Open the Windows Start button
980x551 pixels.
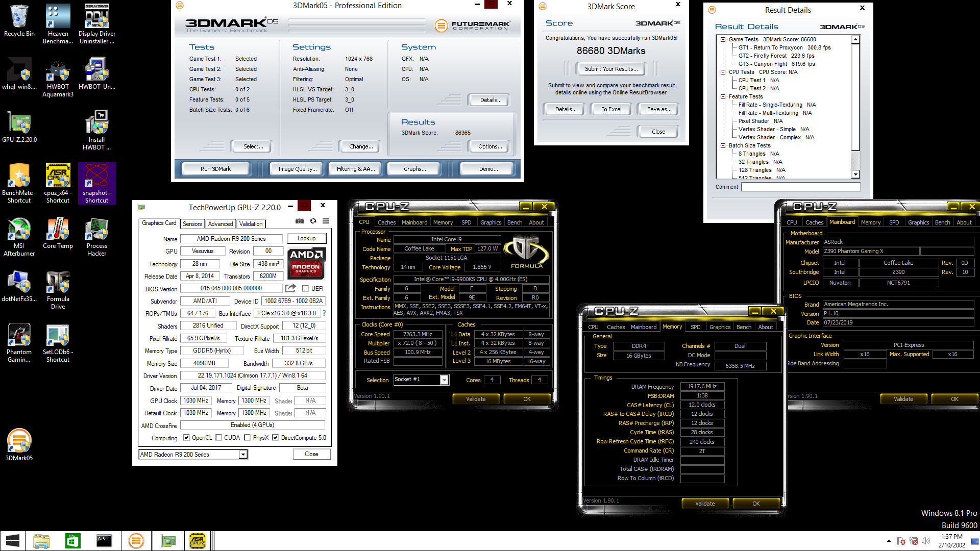[x=12, y=541]
